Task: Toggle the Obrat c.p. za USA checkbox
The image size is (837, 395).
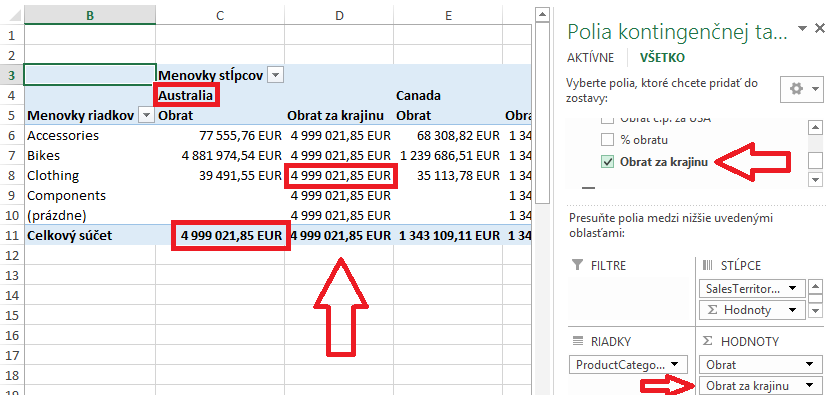Action: point(607,120)
